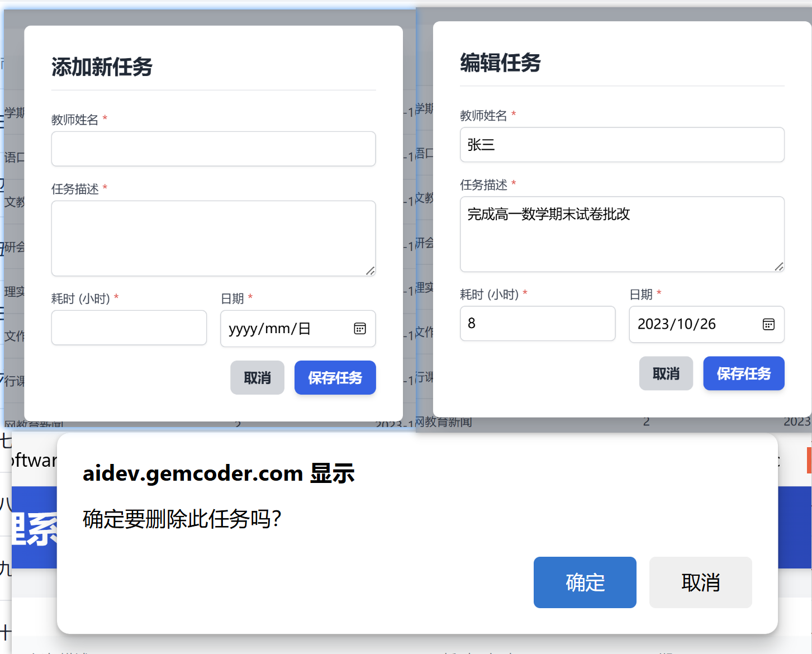
Task: Cancel the 添加新任务 dialog
Action: [258, 378]
